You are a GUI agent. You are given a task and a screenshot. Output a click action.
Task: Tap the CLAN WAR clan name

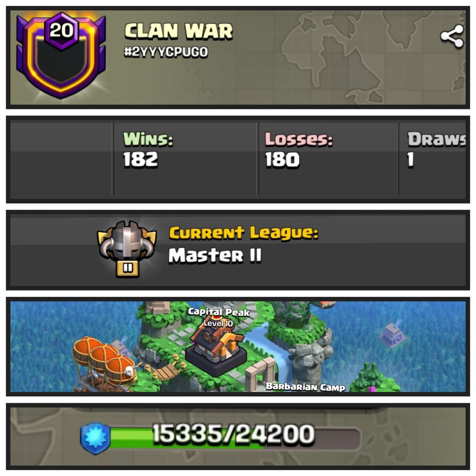click(x=179, y=31)
